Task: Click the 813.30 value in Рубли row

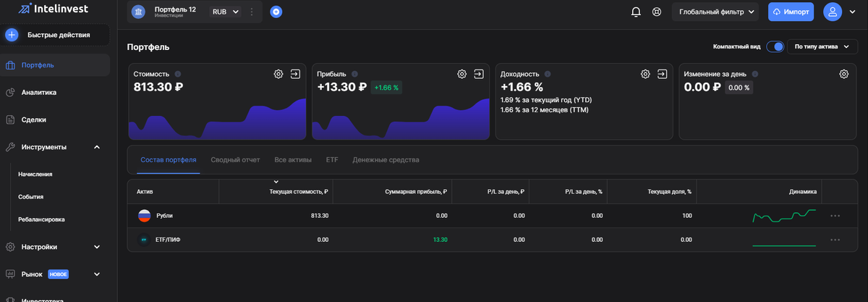Action: 320,216
